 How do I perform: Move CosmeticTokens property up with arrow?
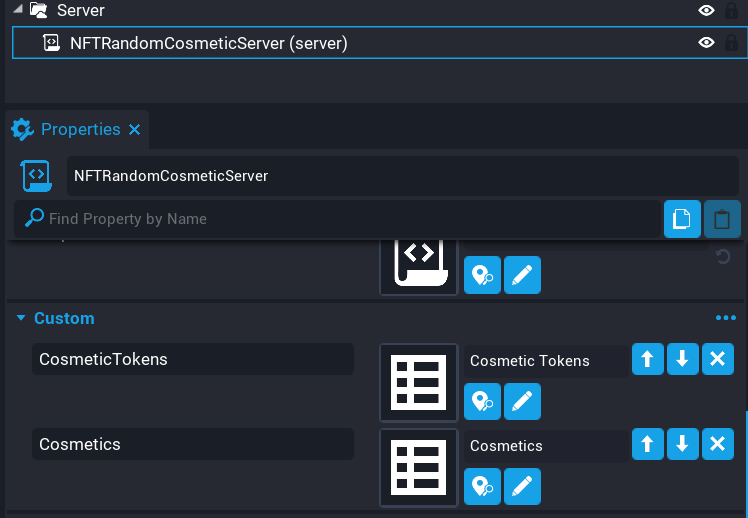click(x=648, y=360)
